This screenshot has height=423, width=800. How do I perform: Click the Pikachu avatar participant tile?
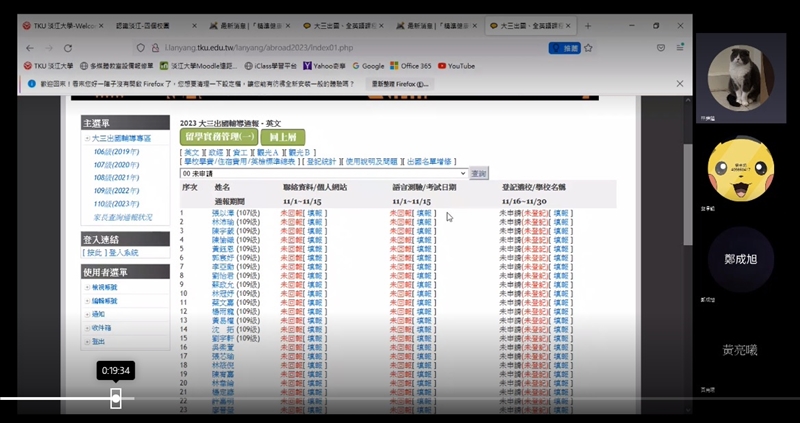coord(741,167)
